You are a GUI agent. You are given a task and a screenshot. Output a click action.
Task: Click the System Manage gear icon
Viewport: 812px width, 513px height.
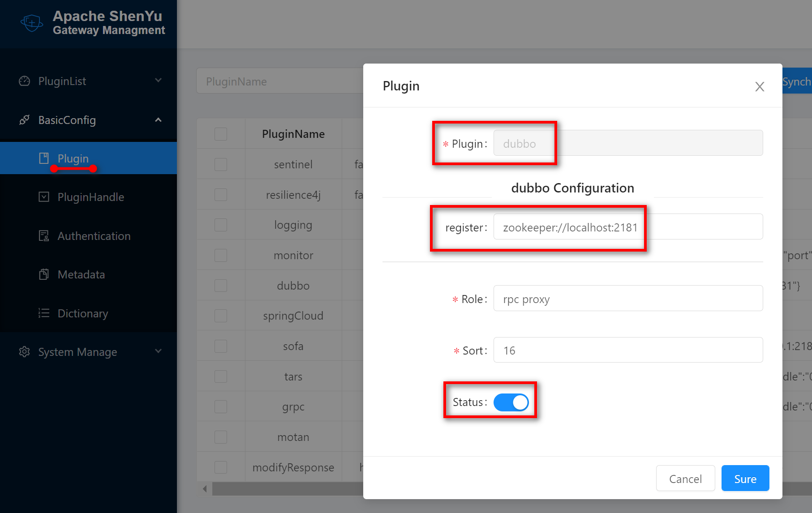pos(25,352)
